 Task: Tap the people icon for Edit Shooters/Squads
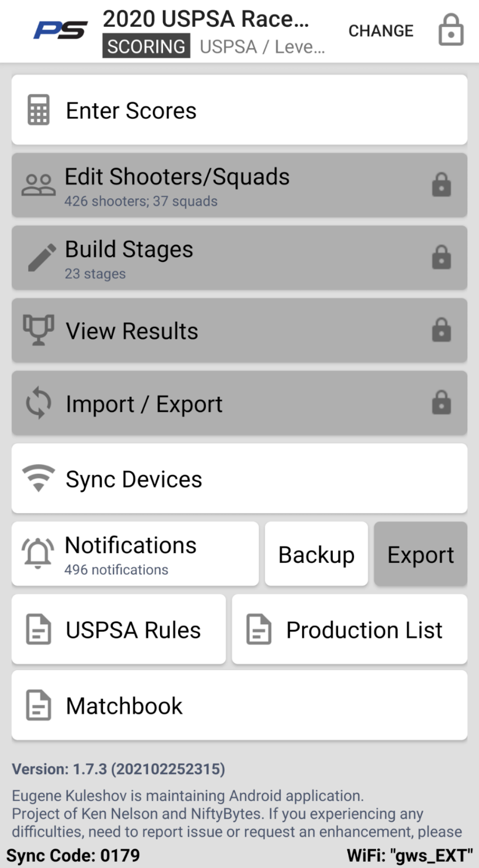[x=39, y=185]
